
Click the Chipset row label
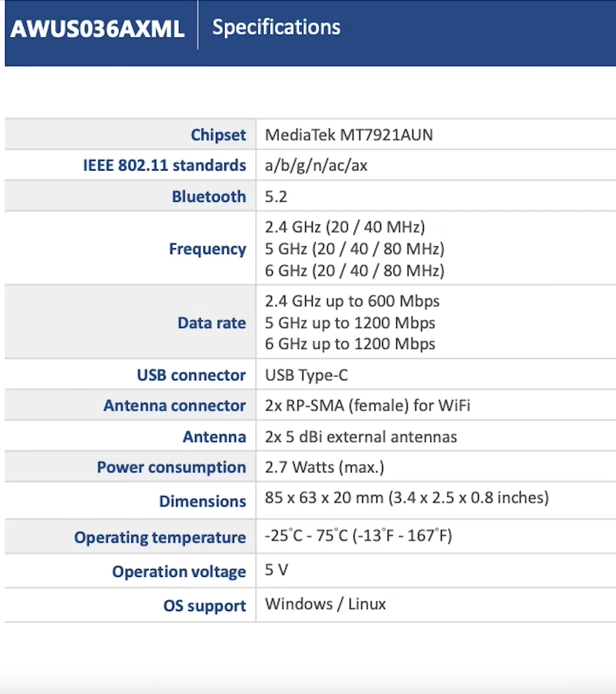click(x=218, y=135)
